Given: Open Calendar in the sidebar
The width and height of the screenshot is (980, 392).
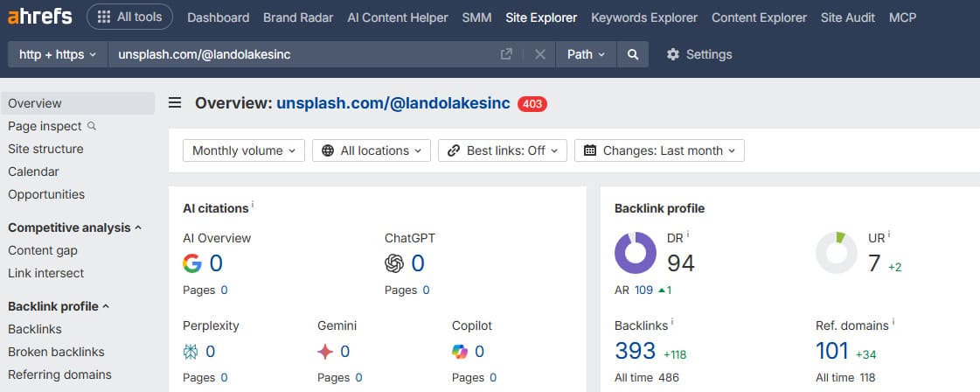Looking at the screenshot, I should click(33, 171).
